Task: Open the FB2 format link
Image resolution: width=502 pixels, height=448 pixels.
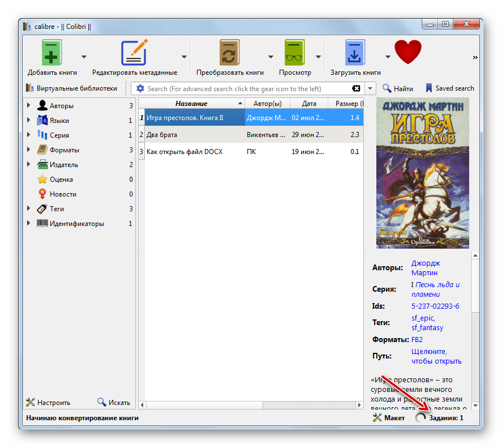Action: click(x=417, y=339)
